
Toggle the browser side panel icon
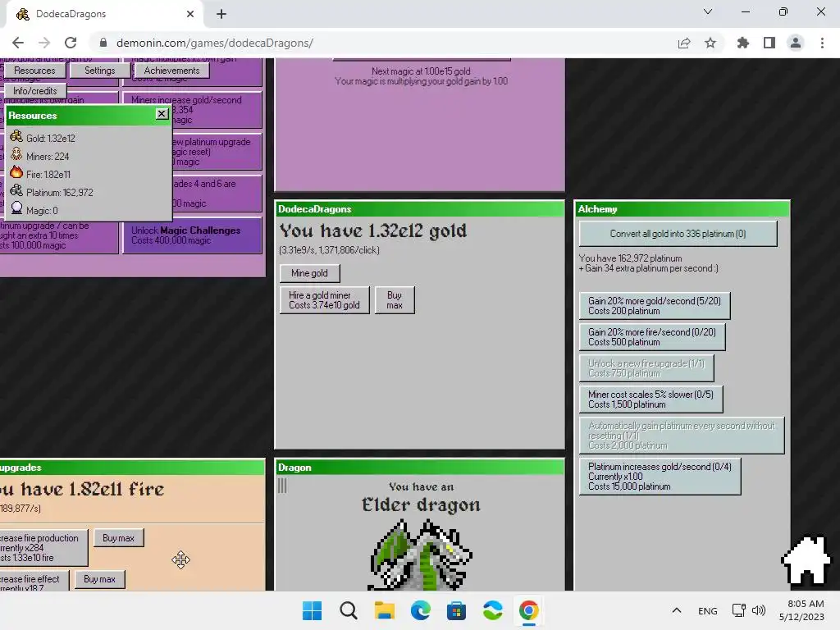[769, 43]
